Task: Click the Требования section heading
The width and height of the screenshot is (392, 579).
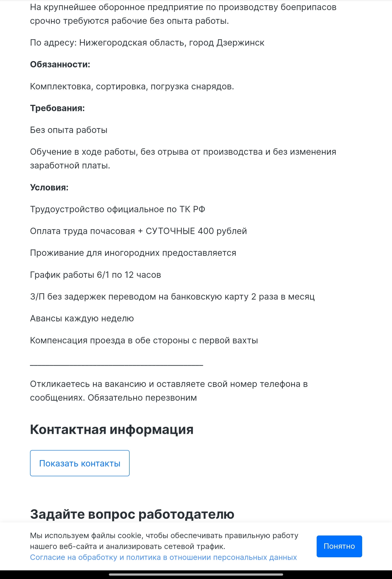Action: (x=57, y=108)
